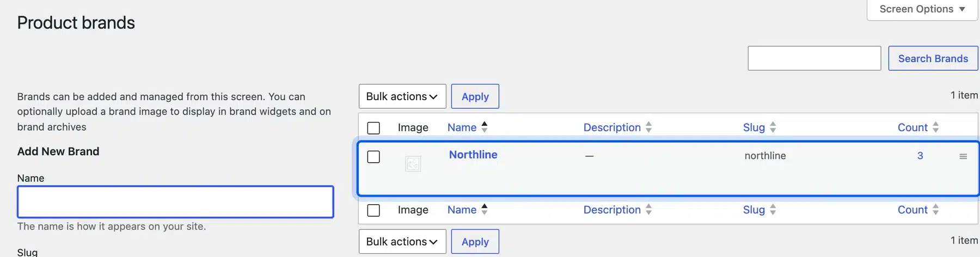Click the sort arrows beside footer Count
Image resolution: width=980 pixels, height=257 pixels.
[936, 209]
